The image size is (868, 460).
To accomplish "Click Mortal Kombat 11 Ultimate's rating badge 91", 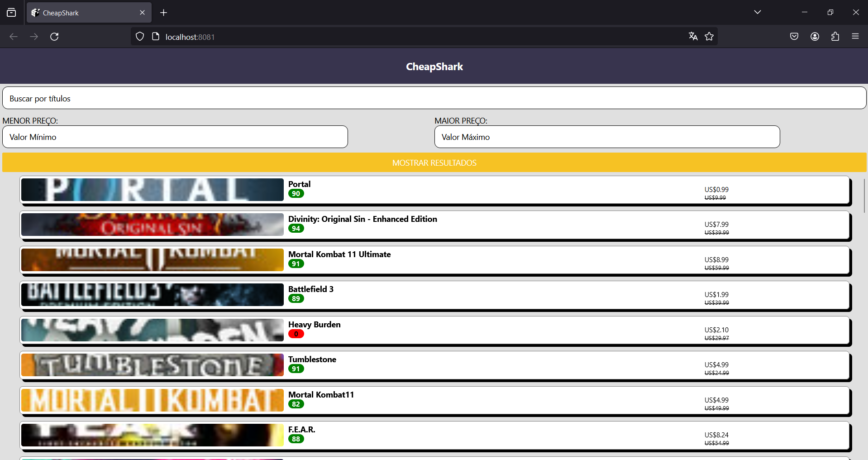I will (x=296, y=264).
